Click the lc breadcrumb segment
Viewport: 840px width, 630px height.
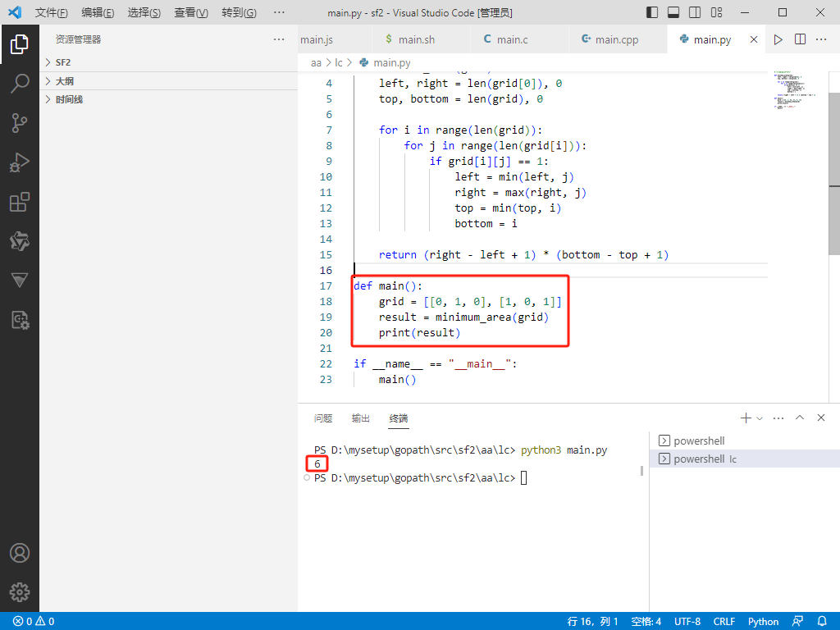coord(339,62)
